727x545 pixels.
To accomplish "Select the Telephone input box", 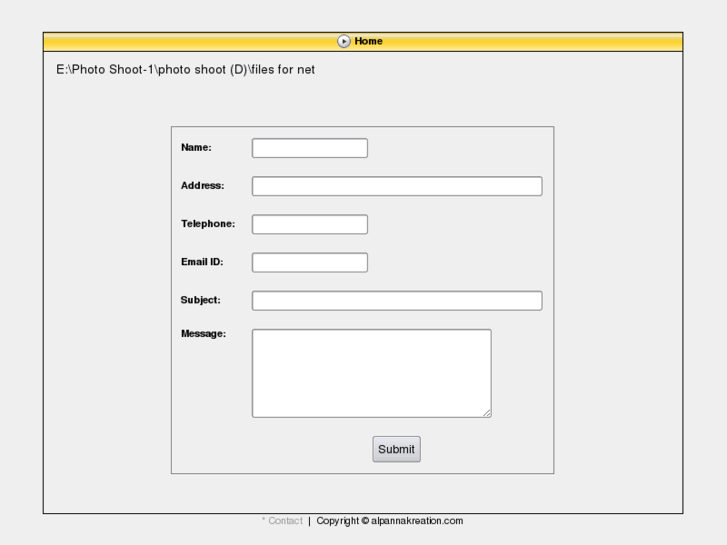I will pyautogui.click(x=310, y=224).
